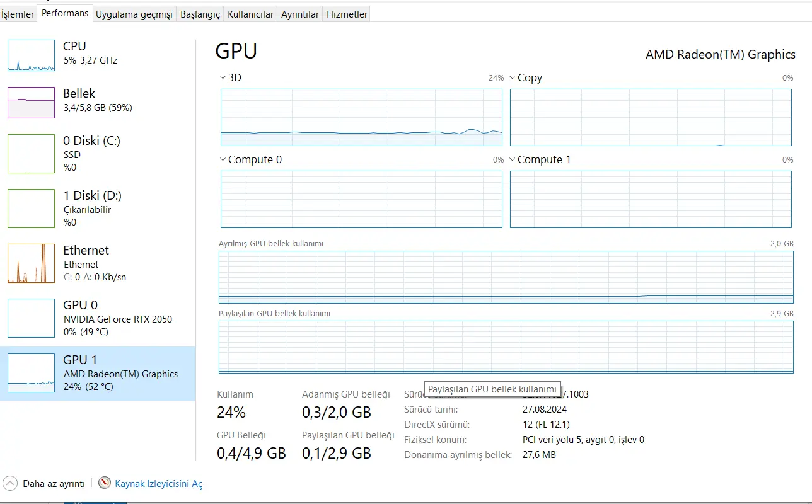
Task: Click the NVIDIA GeForce RTX 2050 entry
Action: [x=118, y=319]
